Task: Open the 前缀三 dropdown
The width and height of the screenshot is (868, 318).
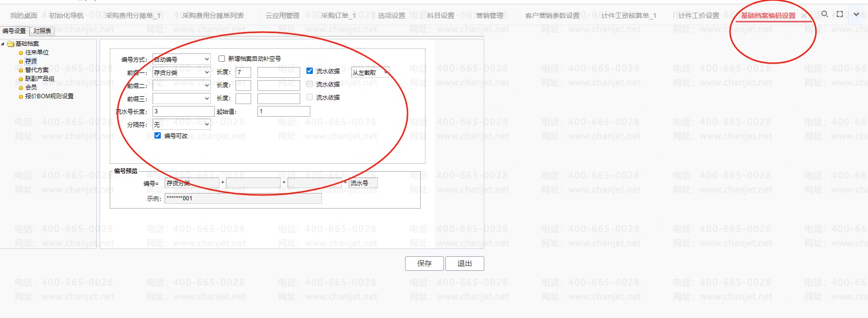Action: [182, 99]
